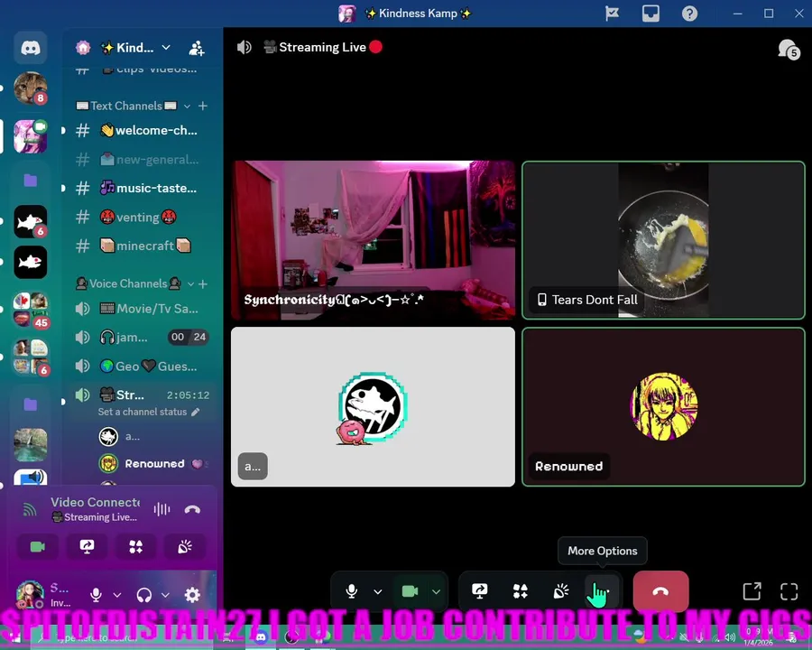Focus the Synchronicity webcam video tile
This screenshot has width=812, height=650.
pos(373,240)
